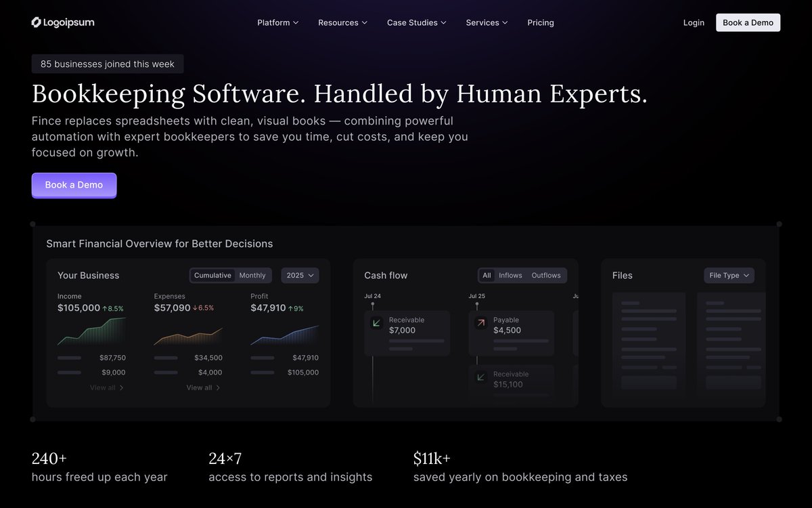Image resolution: width=812 pixels, height=508 pixels.
Task: Click the orange Expenses chart
Action: (188, 335)
